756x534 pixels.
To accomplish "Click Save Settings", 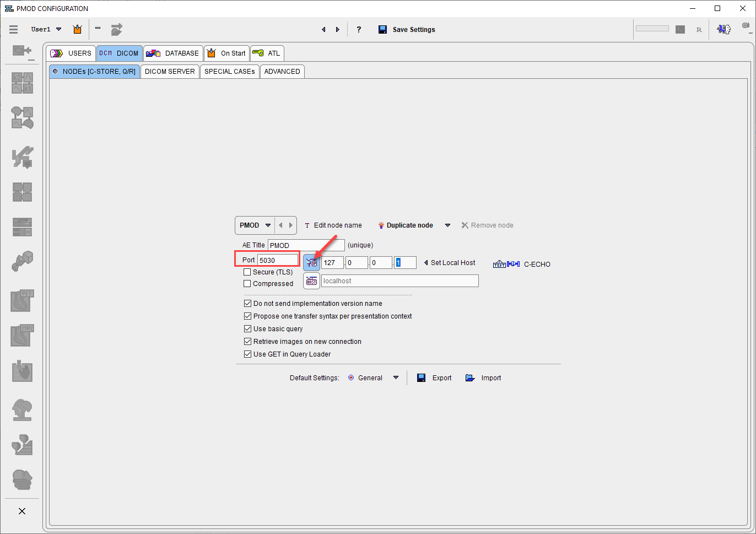I will pyautogui.click(x=407, y=30).
